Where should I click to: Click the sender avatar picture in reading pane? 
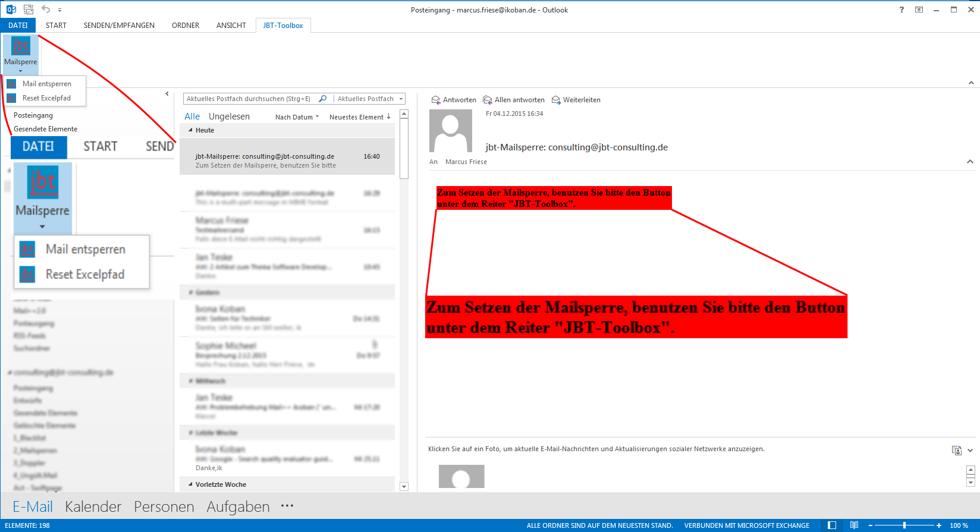[451, 131]
